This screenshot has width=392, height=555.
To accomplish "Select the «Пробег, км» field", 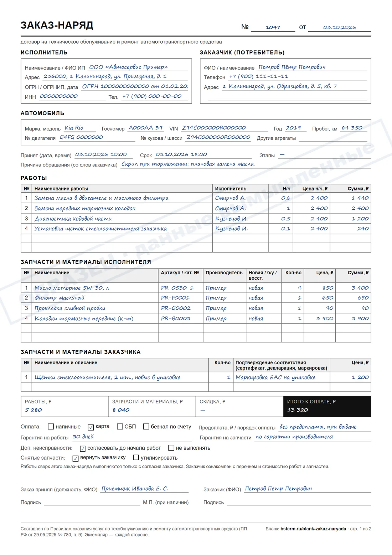I will click(x=354, y=128).
